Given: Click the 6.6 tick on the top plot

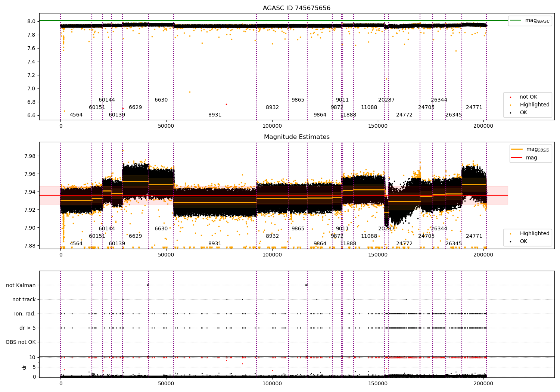Looking at the screenshot, I should click(x=31, y=116).
